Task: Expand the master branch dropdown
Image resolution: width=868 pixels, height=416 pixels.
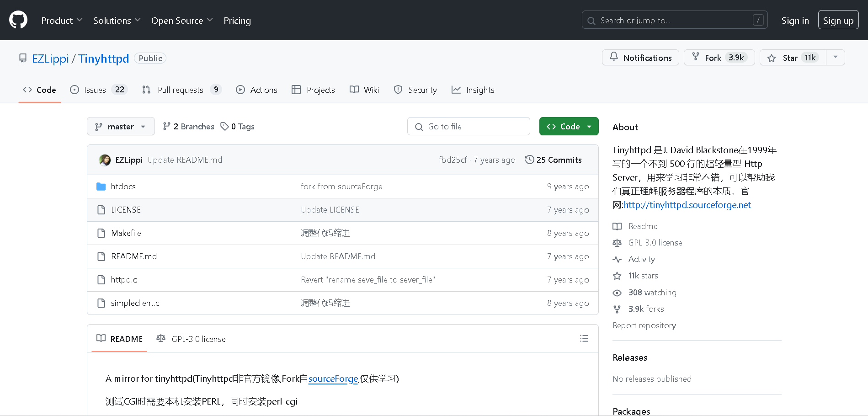Action: pyautogui.click(x=121, y=127)
